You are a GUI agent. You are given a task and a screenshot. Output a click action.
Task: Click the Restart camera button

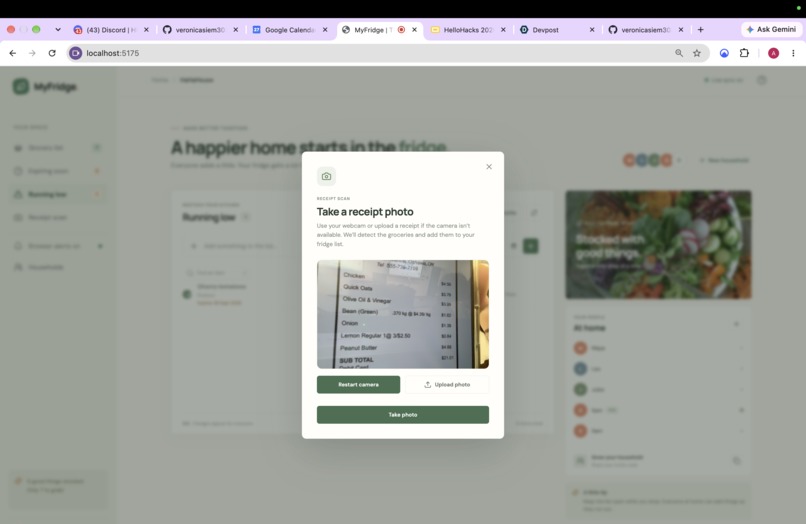click(358, 385)
